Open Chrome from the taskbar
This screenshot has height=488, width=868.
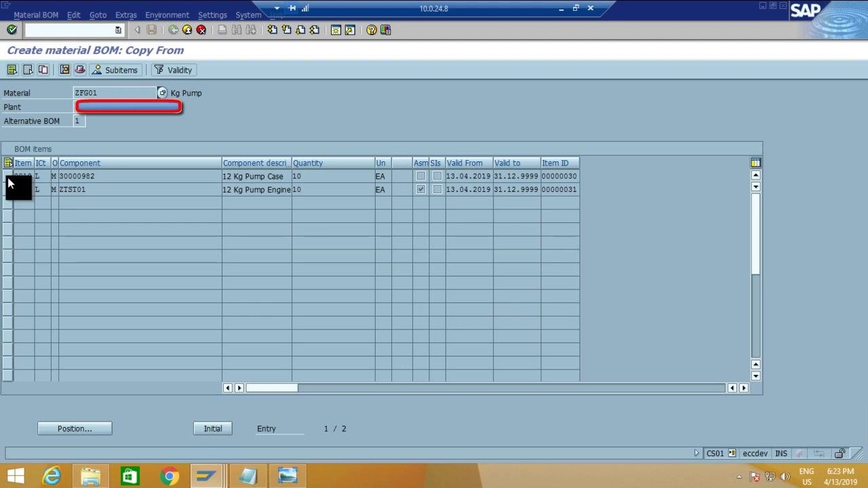(169, 476)
